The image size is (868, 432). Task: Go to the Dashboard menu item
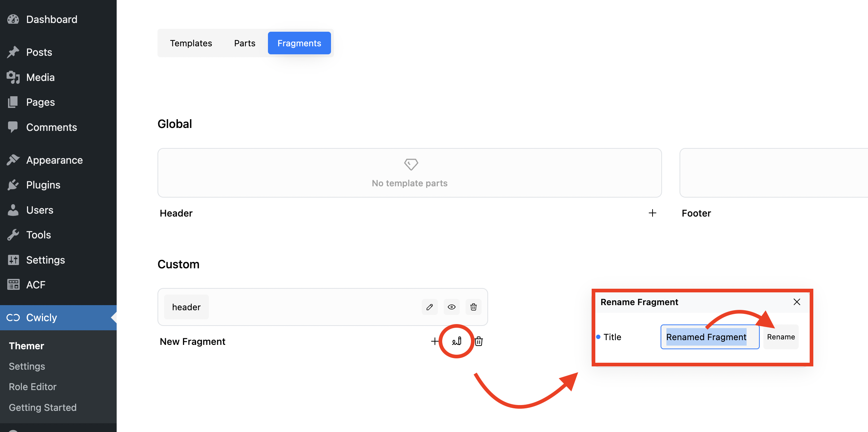click(x=51, y=19)
